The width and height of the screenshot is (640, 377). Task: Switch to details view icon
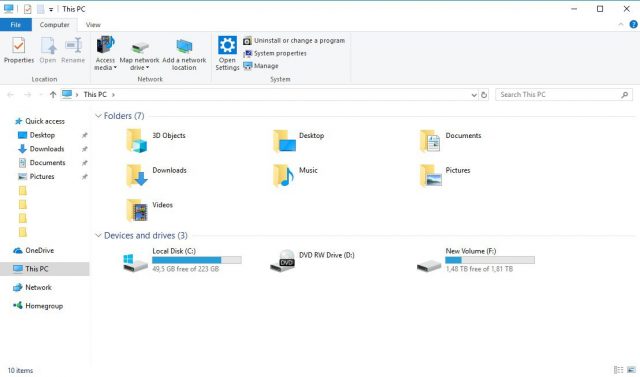point(618,370)
